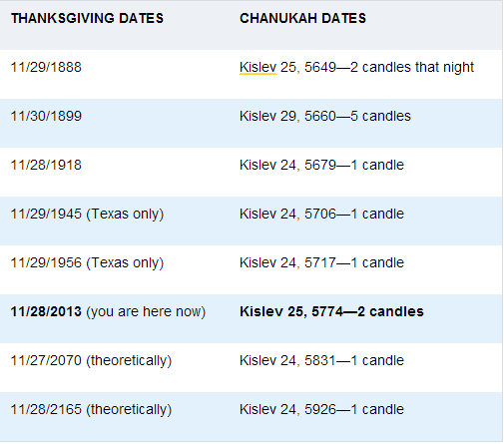
Task: Click the 11/30/1899 date cell
Action: pyautogui.click(x=46, y=116)
